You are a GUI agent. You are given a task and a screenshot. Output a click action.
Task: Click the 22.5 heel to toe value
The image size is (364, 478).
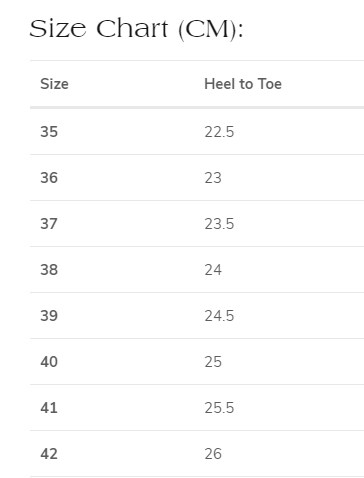tap(219, 132)
